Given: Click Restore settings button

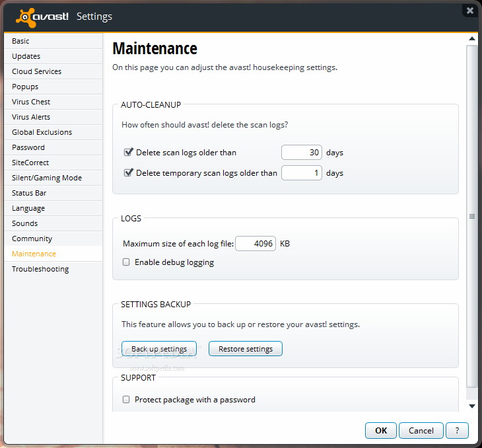Looking at the screenshot, I should [246, 349].
